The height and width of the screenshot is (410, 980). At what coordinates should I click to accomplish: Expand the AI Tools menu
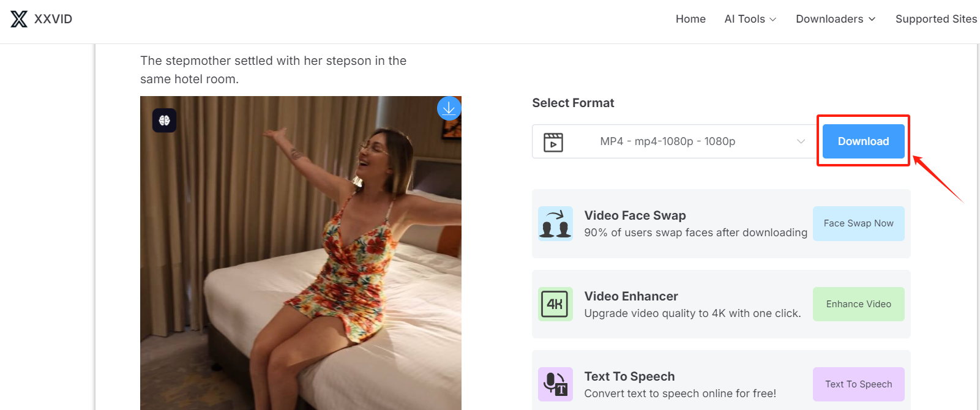pyautogui.click(x=750, y=19)
